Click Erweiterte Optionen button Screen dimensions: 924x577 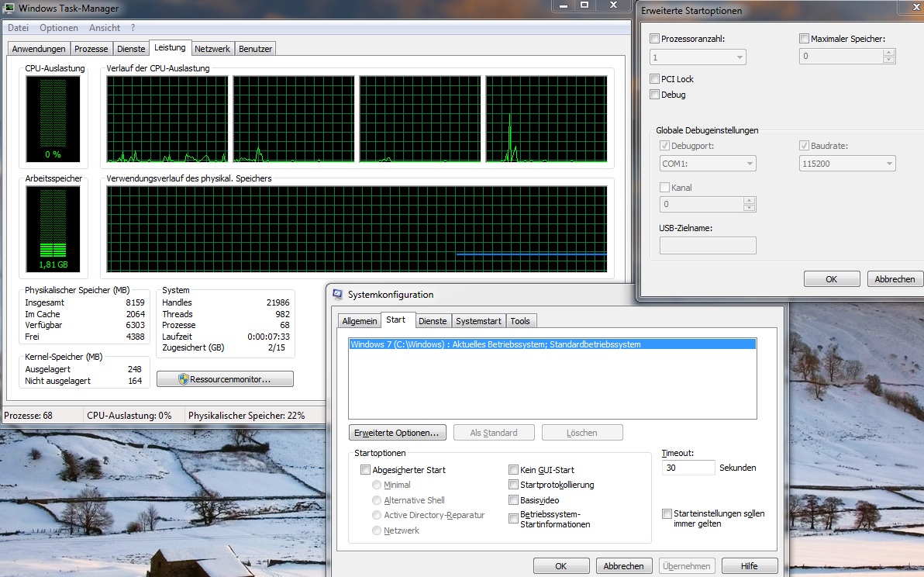tap(397, 433)
